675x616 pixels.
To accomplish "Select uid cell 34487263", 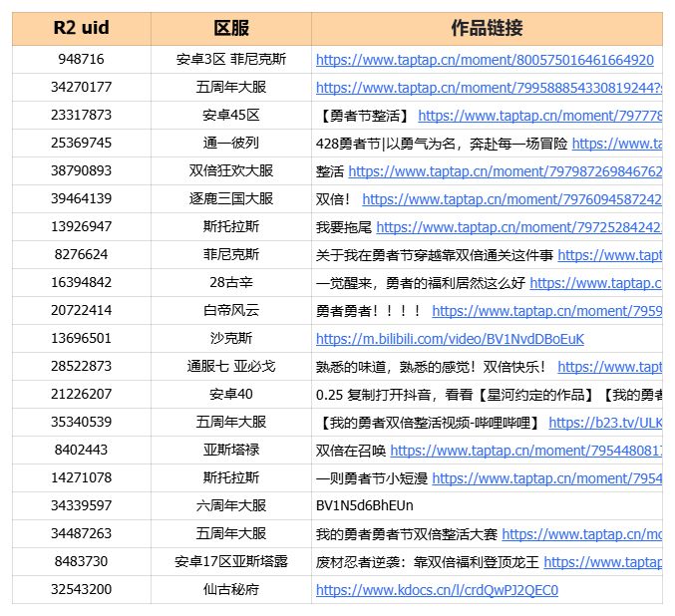I will click(82, 534).
